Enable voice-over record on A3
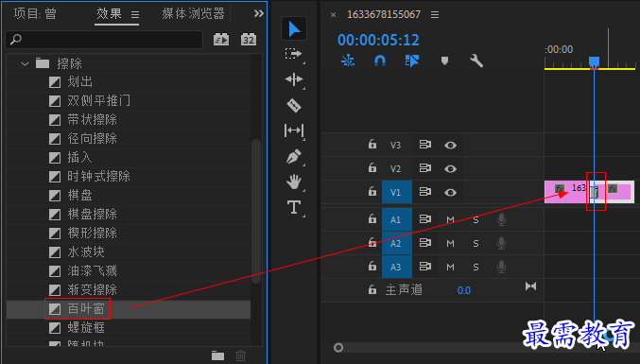Screen dimensions: 640x364 click(x=502, y=267)
